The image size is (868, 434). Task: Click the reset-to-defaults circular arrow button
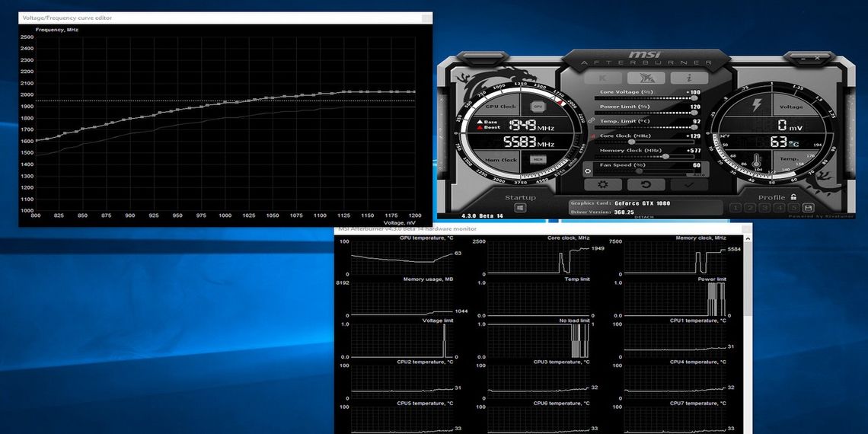[646, 184]
